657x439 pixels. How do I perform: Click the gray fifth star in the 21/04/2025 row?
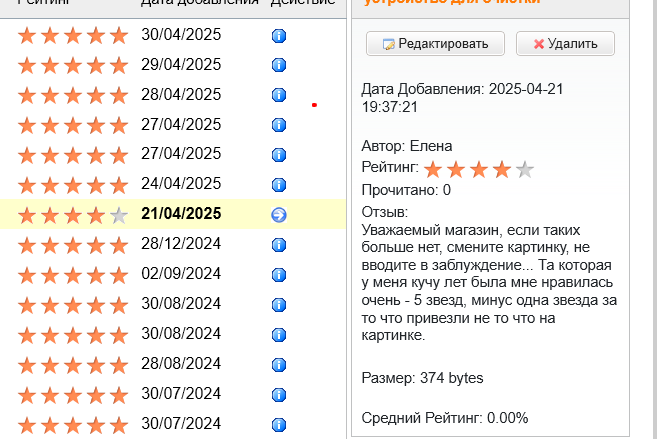[119, 215]
